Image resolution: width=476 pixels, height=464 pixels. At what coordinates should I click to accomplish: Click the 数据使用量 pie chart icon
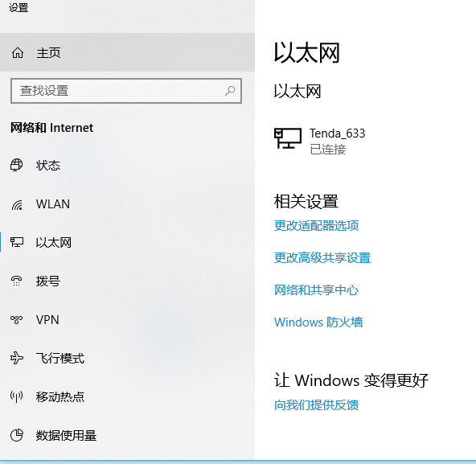click(17, 435)
